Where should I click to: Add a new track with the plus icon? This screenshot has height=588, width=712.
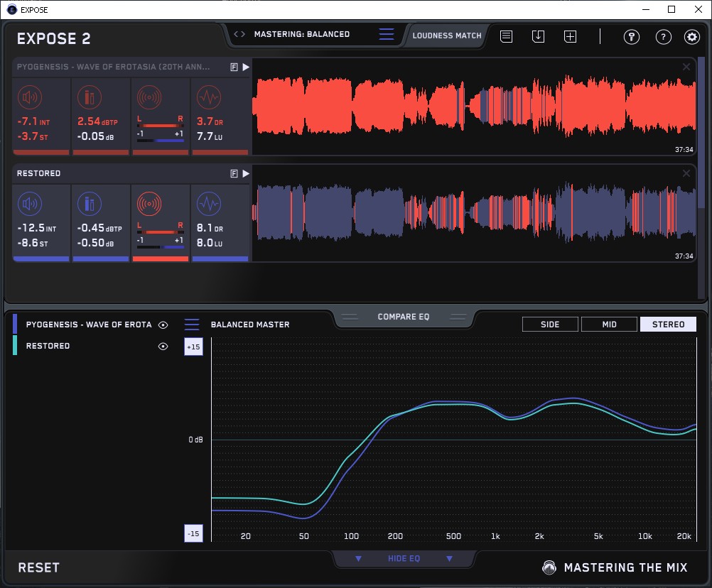571,36
